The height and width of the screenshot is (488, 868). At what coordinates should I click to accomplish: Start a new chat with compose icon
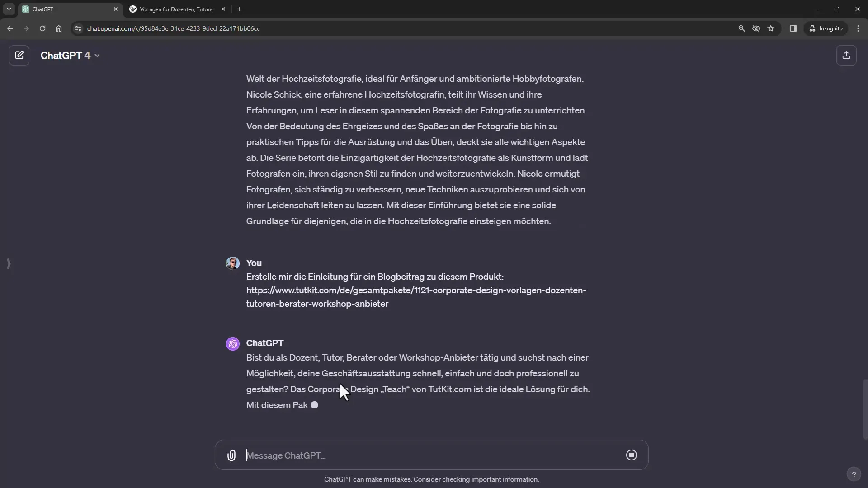[19, 55]
